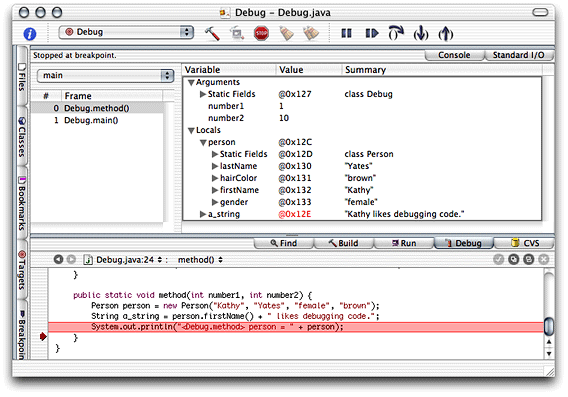Image resolution: width=568 pixels, height=397 pixels.
Task: Click the Build hammer icon
Action: tap(212, 34)
